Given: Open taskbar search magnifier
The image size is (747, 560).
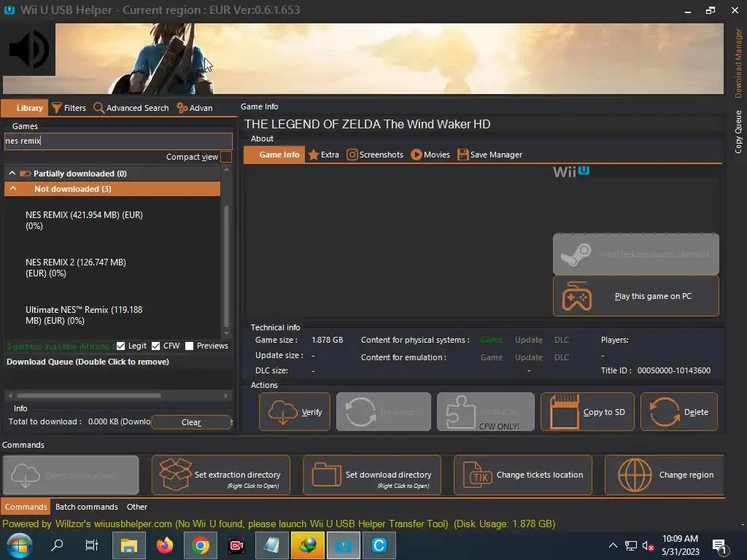Looking at the screenshot, I should tap(57, 545).
